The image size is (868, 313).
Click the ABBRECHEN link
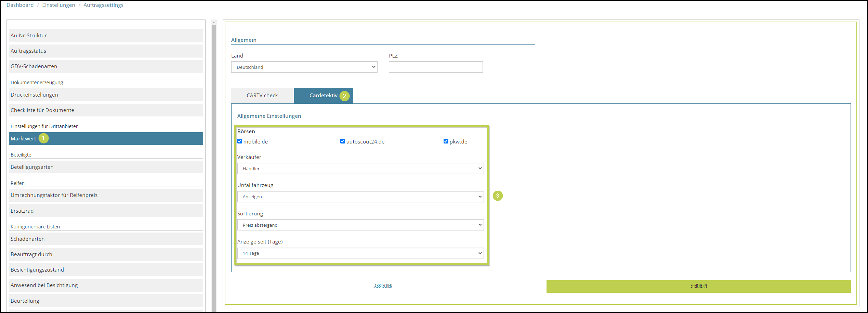(383, 286)
